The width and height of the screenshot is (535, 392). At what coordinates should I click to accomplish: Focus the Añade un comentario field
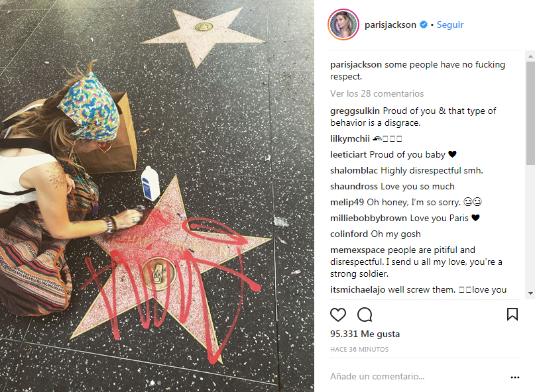tap(416, 376)
